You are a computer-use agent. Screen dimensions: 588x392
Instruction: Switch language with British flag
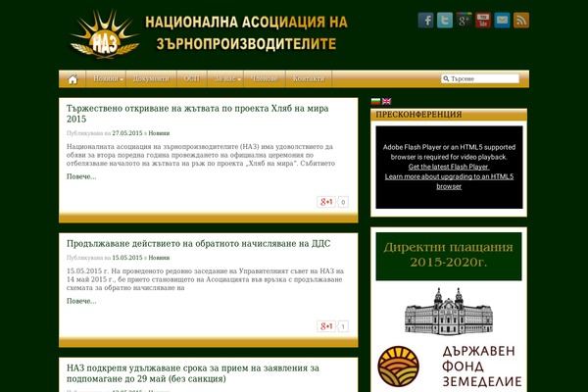[x=387, y=101]
